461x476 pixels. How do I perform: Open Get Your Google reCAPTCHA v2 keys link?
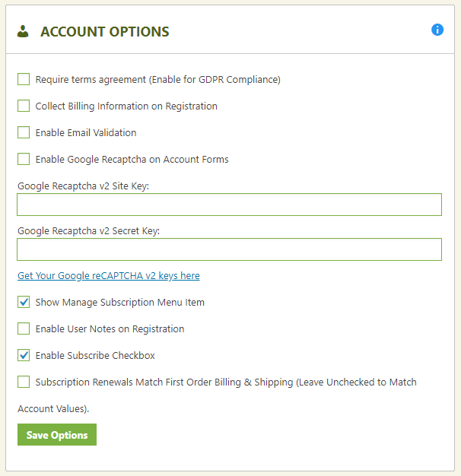109,276
